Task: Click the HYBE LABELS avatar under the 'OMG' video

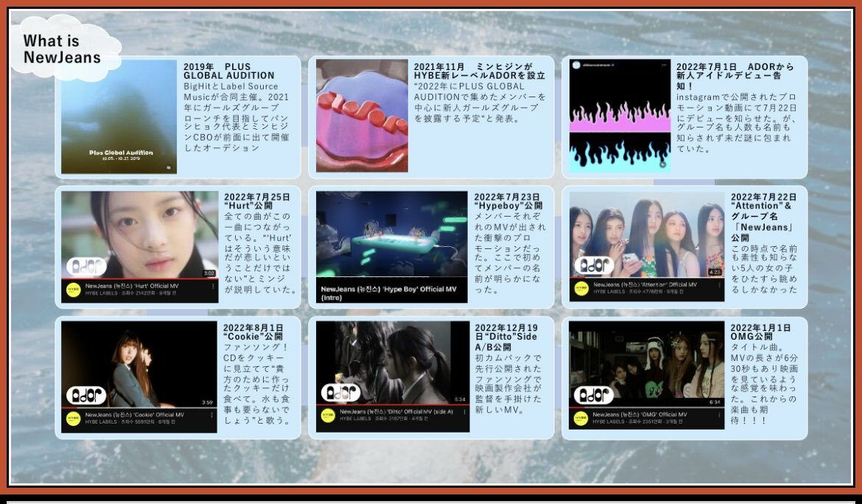Action: 581,419
